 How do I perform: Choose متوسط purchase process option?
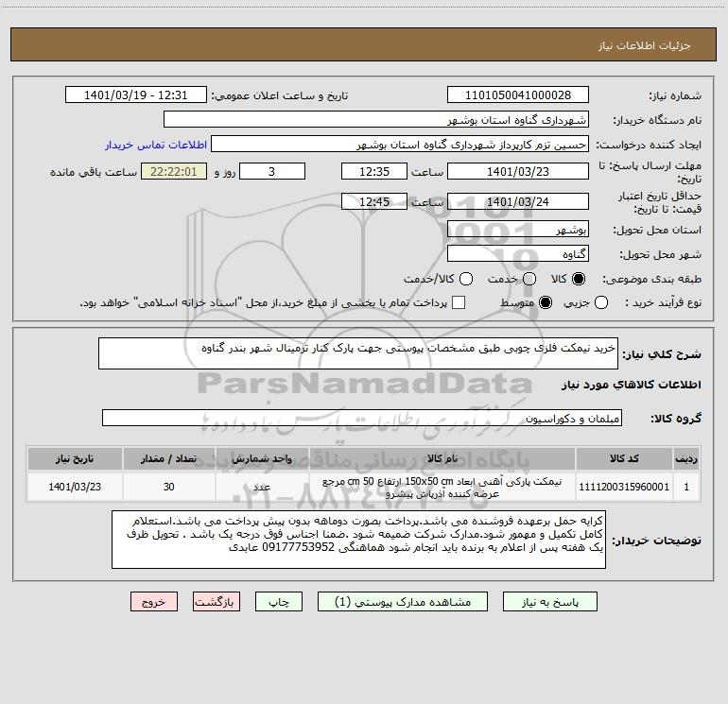[546, 302]
